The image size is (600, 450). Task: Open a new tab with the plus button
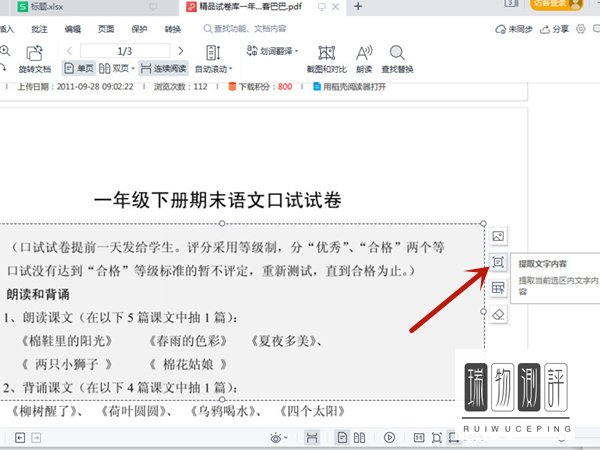coord(358,7)
